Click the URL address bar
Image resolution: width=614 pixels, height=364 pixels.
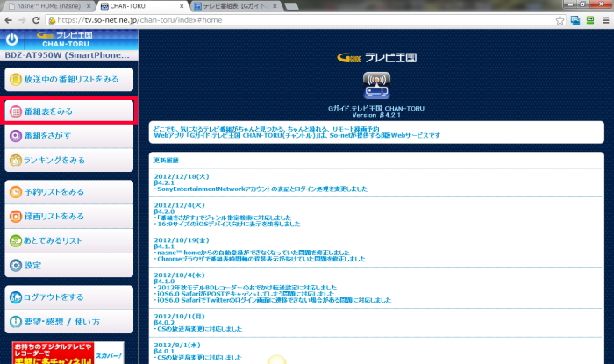click(x=305, y=20)
